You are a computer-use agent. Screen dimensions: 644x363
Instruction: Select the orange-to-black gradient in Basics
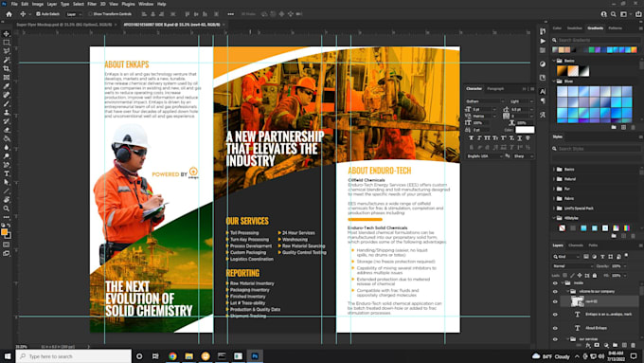(562, 71)
